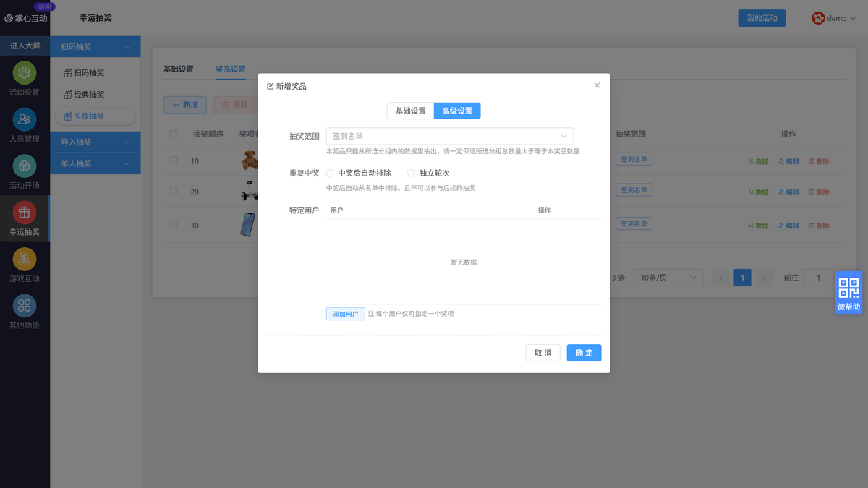Open the page 基础设置 tab
Viewport: 868px width, 488px height.
[x=179, y=69]
